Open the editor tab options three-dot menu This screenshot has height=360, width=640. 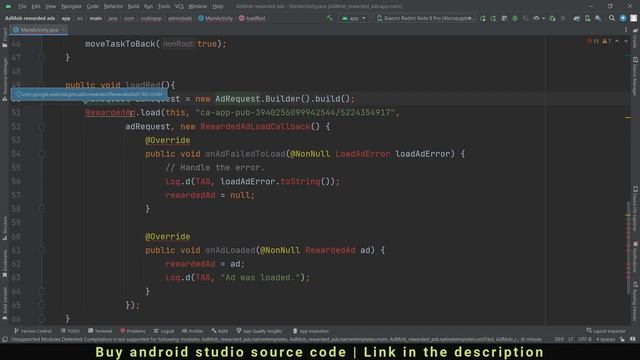pos(626,30)
